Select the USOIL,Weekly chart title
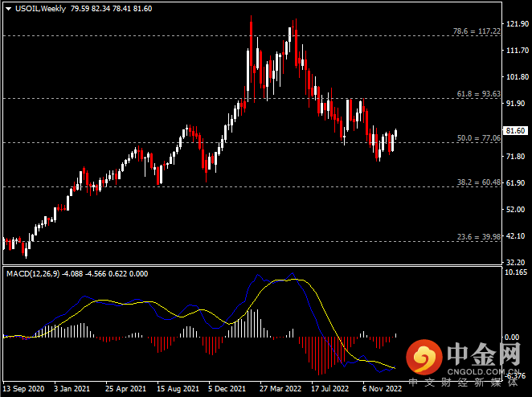 (41, 9)
